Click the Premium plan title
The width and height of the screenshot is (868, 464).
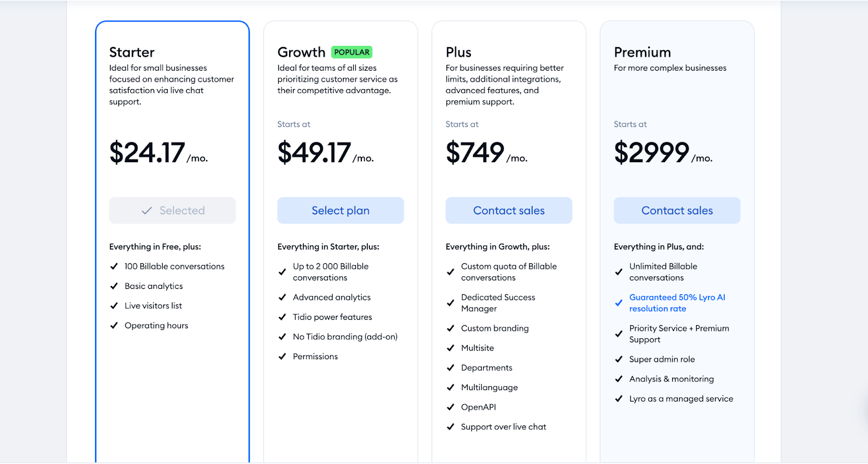pyautogui.click(x=642, y=52)
